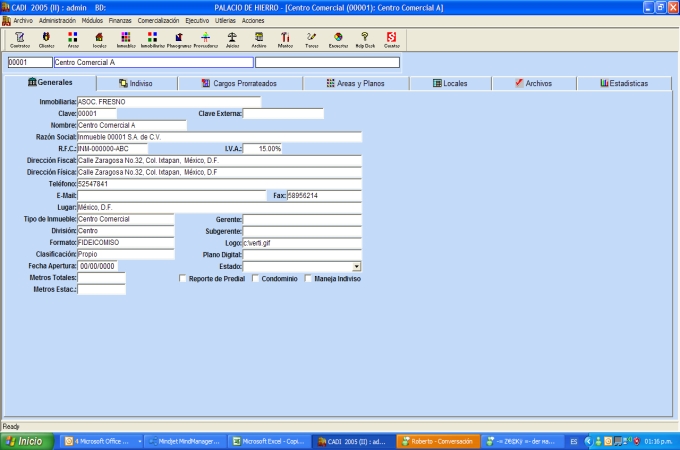680x450 pixels.
Task: Switch to Microsoft Excel in the taskbar
Action: click(x=266, y=440)
